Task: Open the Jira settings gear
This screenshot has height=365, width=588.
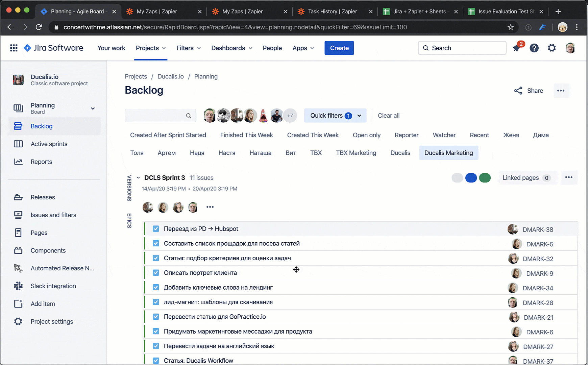Action: 552,48
